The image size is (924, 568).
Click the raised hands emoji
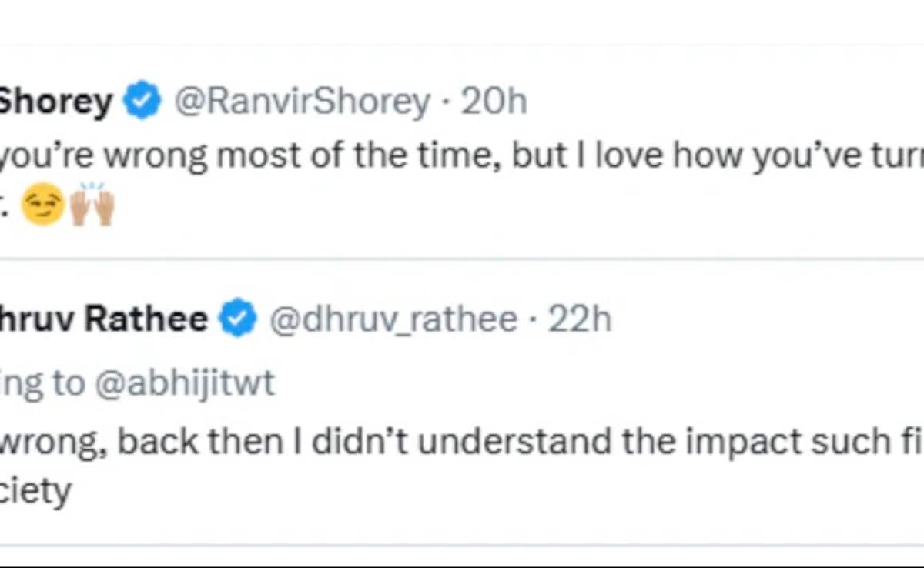tap(93, 206)
